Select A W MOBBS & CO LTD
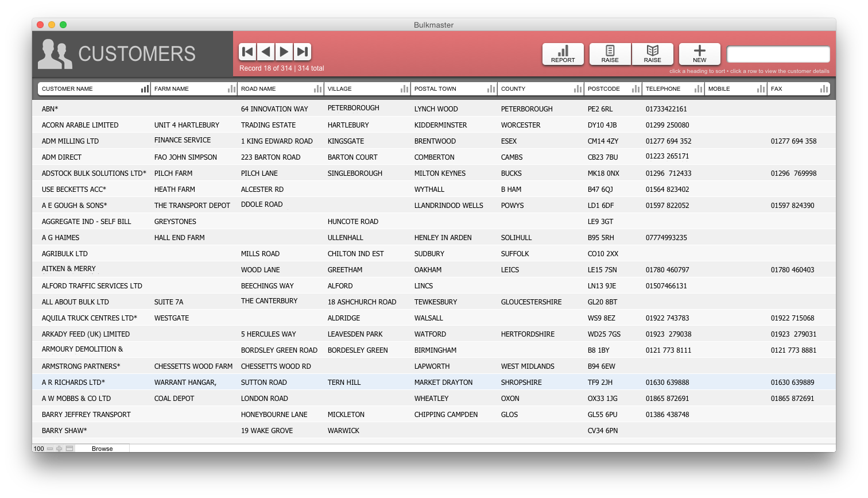 434,398
